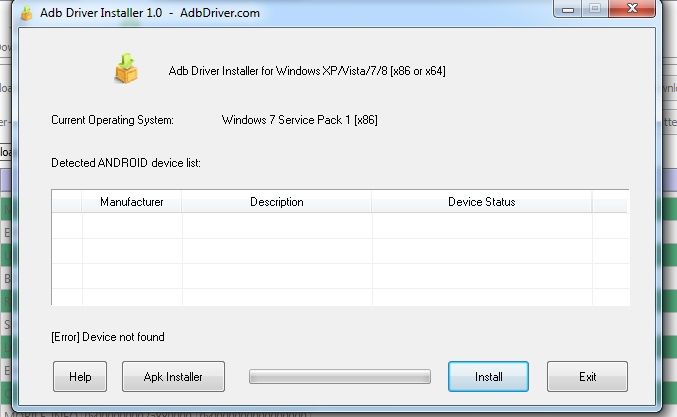The width and height of the screenshot is (677, 417).
Task: Sort by the Manufacturer column header
Action: (132, 202)
